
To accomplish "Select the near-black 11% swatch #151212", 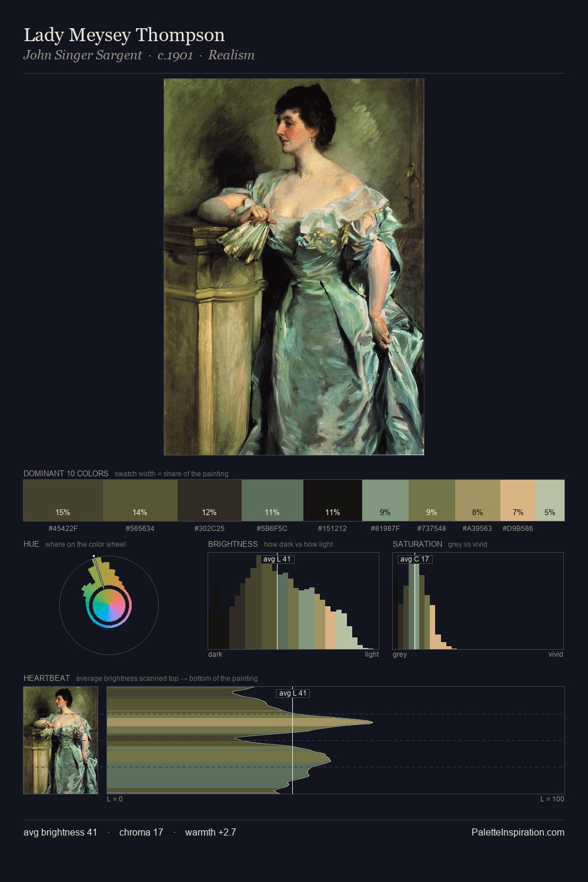I will (333, 500).
